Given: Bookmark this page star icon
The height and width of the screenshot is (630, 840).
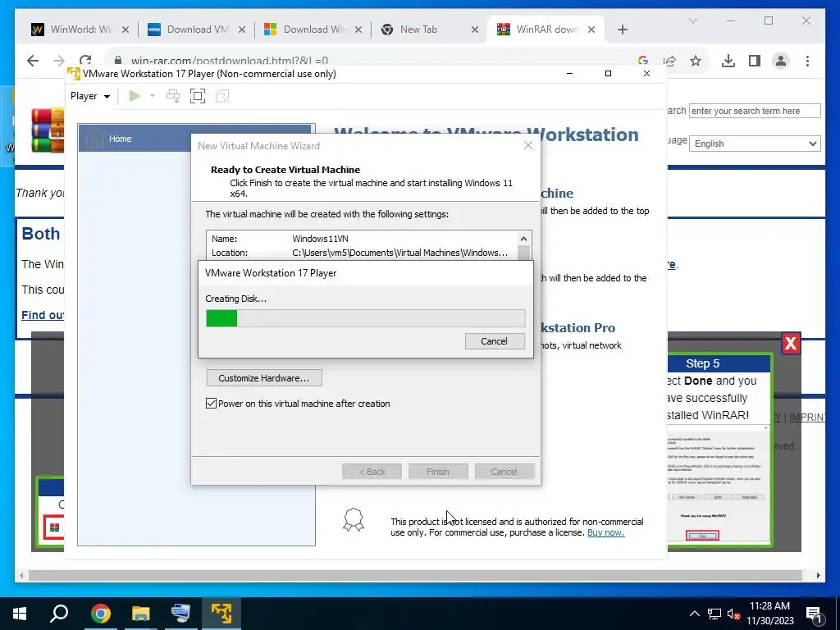Looking at the screenshot, I should tap(696, 61).
